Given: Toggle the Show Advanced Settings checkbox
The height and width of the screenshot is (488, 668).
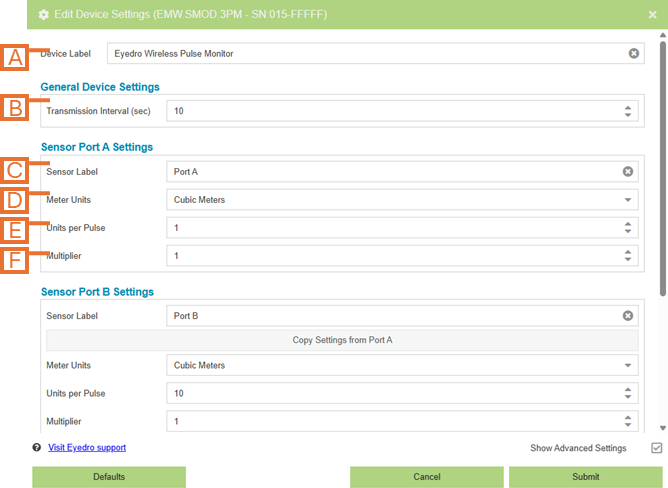Looking at the screenshot, I should (656, 448).
